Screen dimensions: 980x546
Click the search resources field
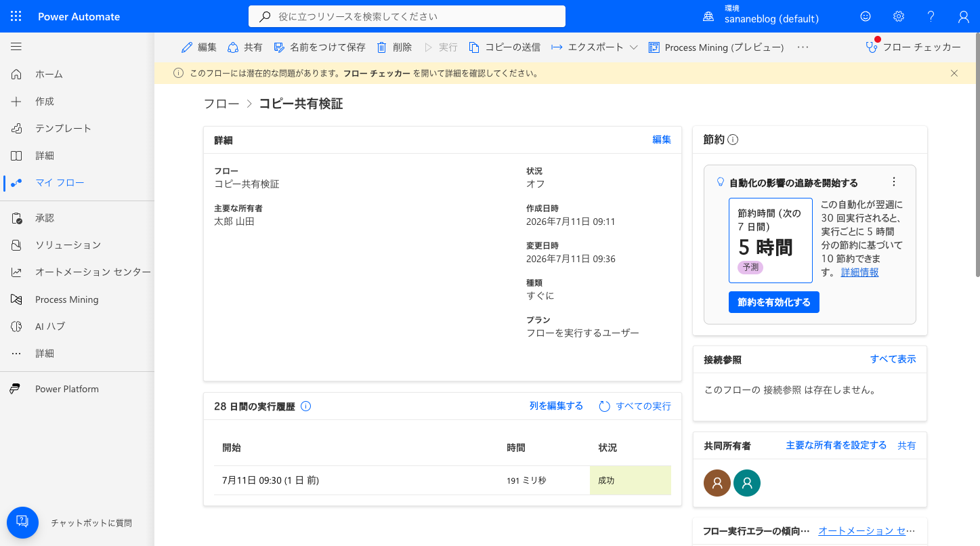coord(406,16)
